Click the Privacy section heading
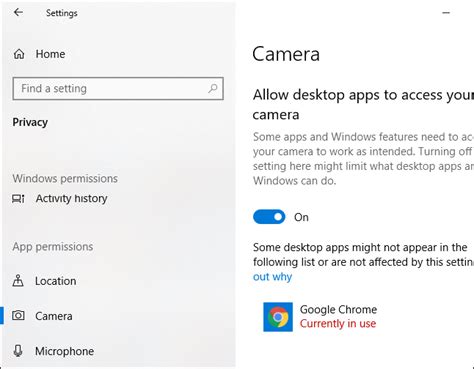Image resolution: width=474 pixels, height=369 pixels. click(x=30, y=122)
